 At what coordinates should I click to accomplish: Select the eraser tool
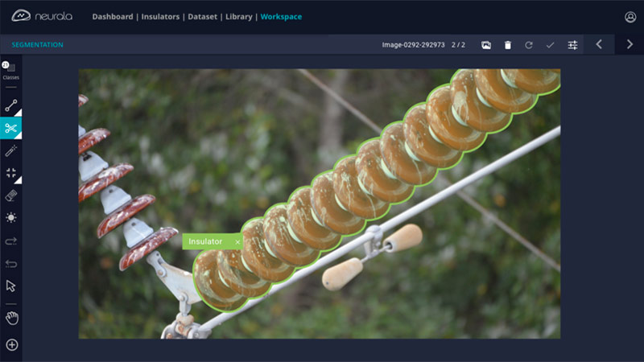click(11, 195)
